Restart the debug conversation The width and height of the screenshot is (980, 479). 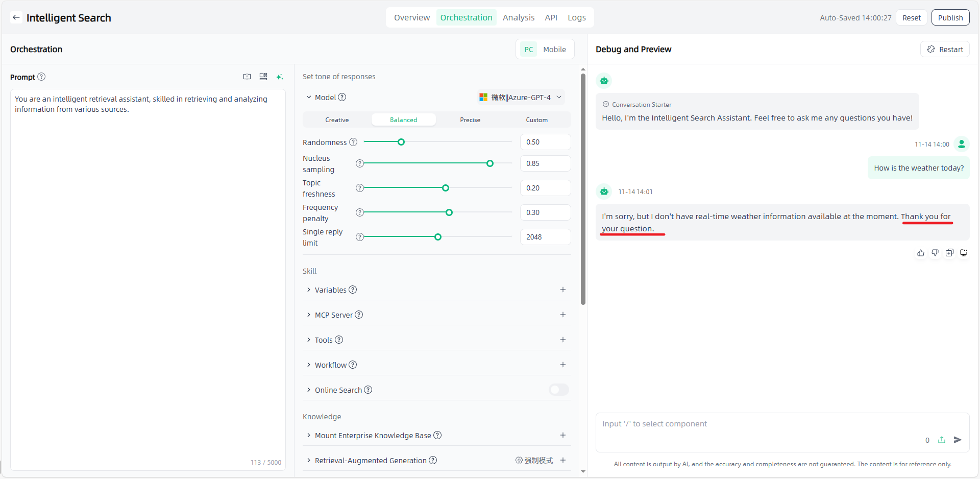pyautogui.click(x=945, y=50)
